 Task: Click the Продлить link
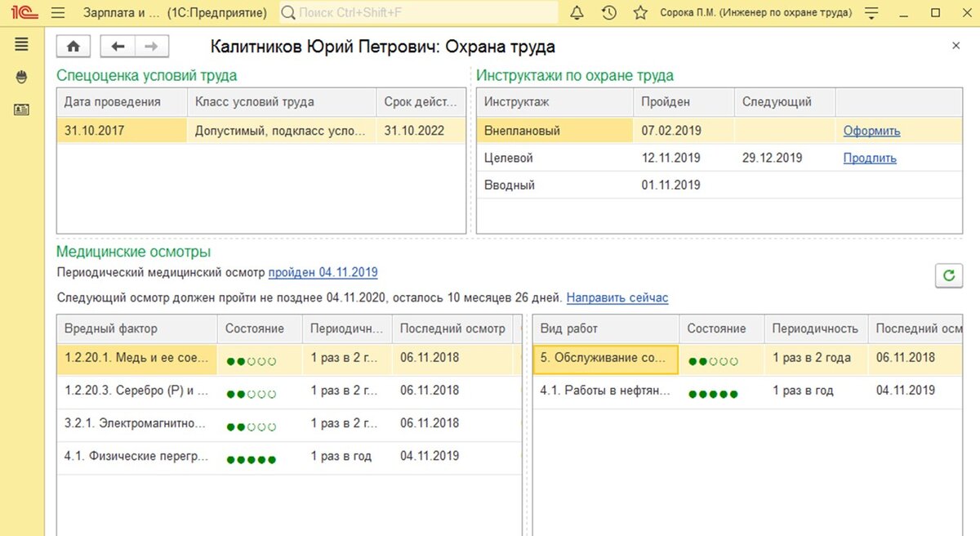[x=870, y=159]
